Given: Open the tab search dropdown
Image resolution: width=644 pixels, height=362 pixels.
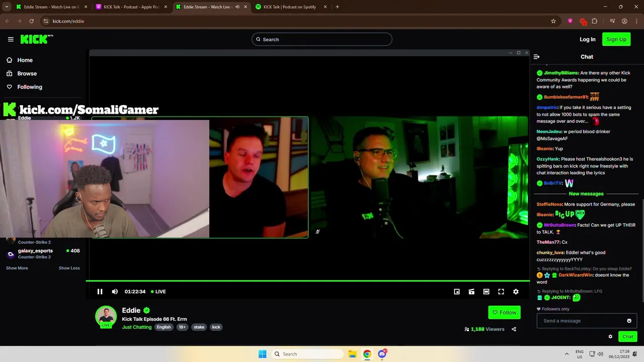Looking at the screenshot, I should 7,7.
